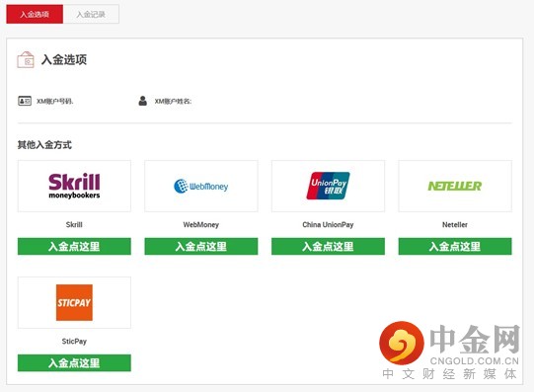Click the 入金选项 page heading text
The width and height of the screenshot is (534, 392).
click(64, 60)
